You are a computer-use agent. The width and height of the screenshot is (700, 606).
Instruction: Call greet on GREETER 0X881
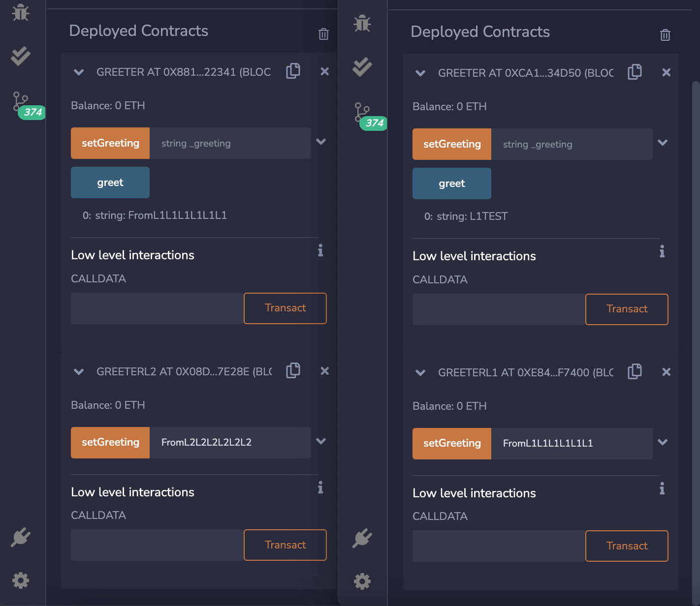(x=110, y=182)
